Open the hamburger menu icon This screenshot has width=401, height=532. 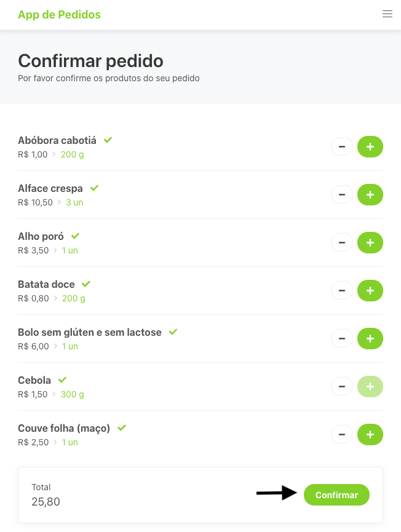click(x=387, y=14)
